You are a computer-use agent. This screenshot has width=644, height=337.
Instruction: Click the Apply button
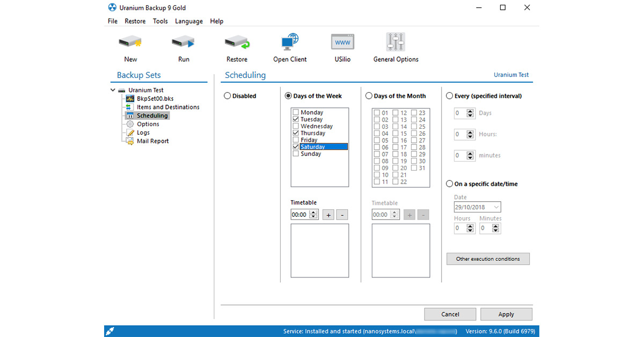tap(506, 314)
